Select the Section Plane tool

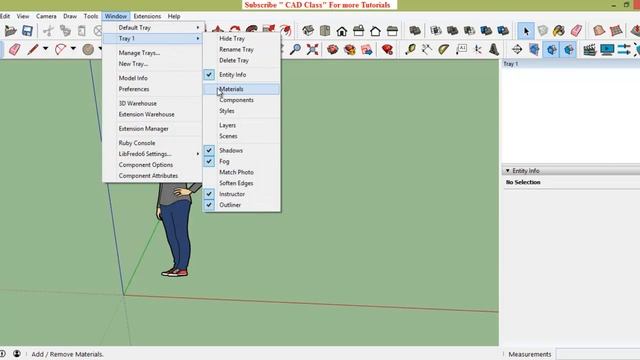pos(517,49)
